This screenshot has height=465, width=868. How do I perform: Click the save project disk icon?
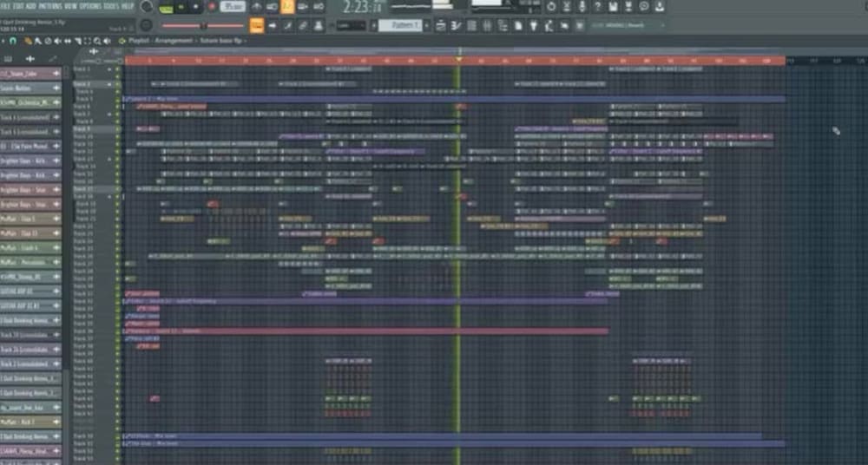point(614,7)
